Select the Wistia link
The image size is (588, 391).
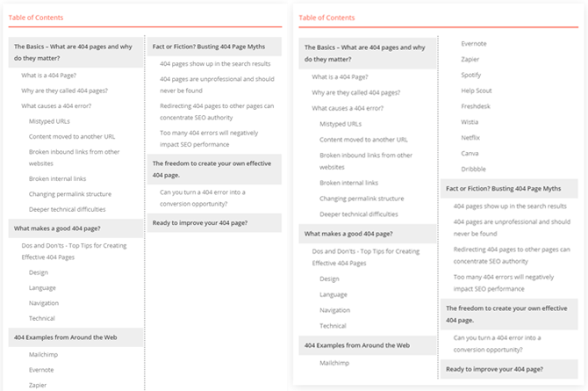click(x=471, y=122)
